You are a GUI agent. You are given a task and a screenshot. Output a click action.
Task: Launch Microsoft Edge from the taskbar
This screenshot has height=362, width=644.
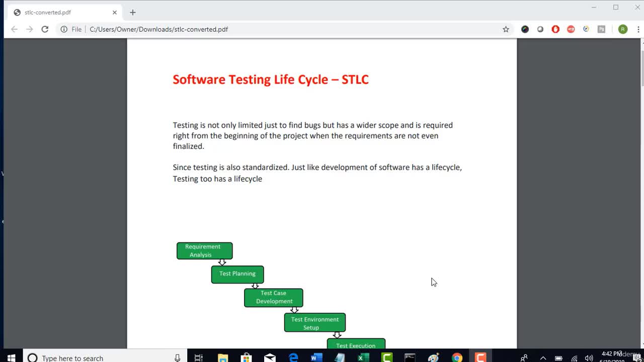pos(293,358)
